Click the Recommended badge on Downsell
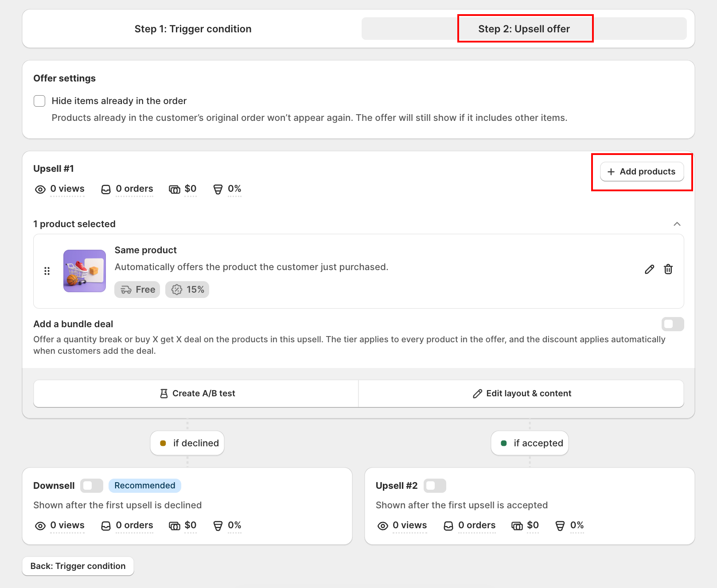 (x=145, y=486)
